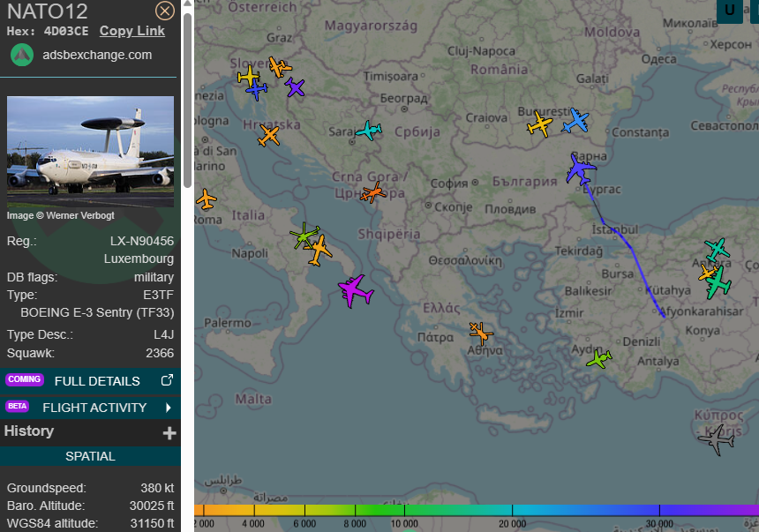Click the Type Desc. value L4J
Image resolution: width=759 pixels, height=532 pixels.
coord(163,334)
